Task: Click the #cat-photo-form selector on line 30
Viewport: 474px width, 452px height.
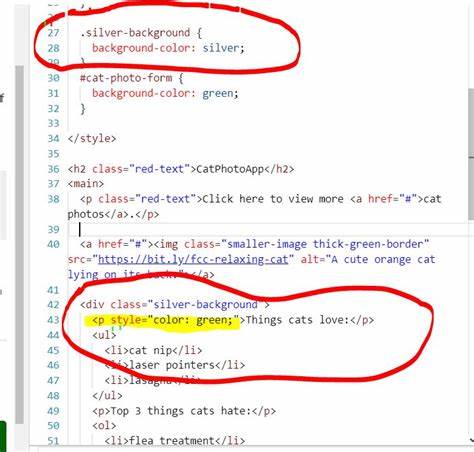Action: point(126,78)
